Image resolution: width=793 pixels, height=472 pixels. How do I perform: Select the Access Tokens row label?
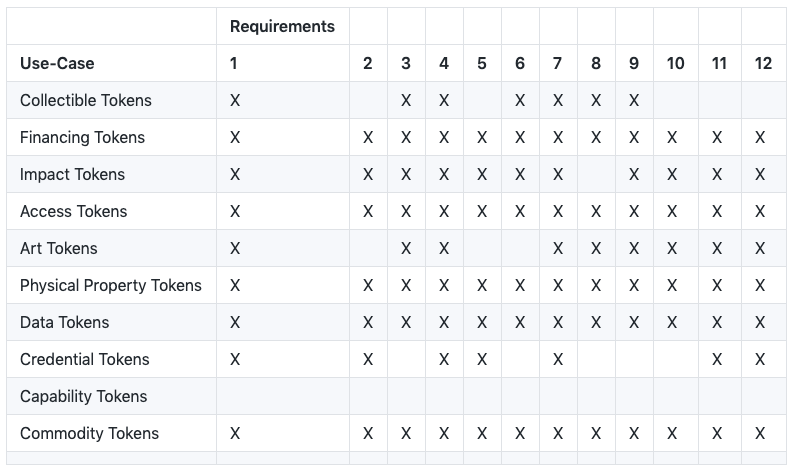(x=73, y=211)
